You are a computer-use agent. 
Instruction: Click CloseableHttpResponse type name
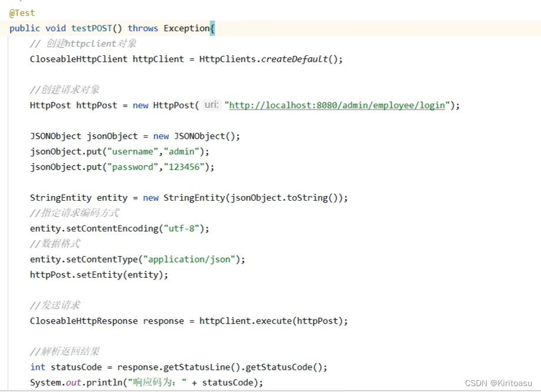pyautogui.click(x=84, y=321)
